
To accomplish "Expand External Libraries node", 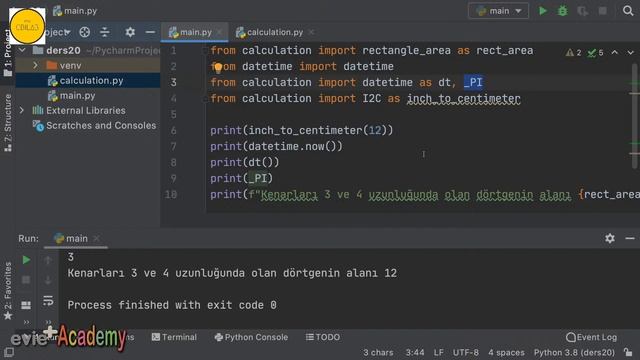I will click(22, 111).
